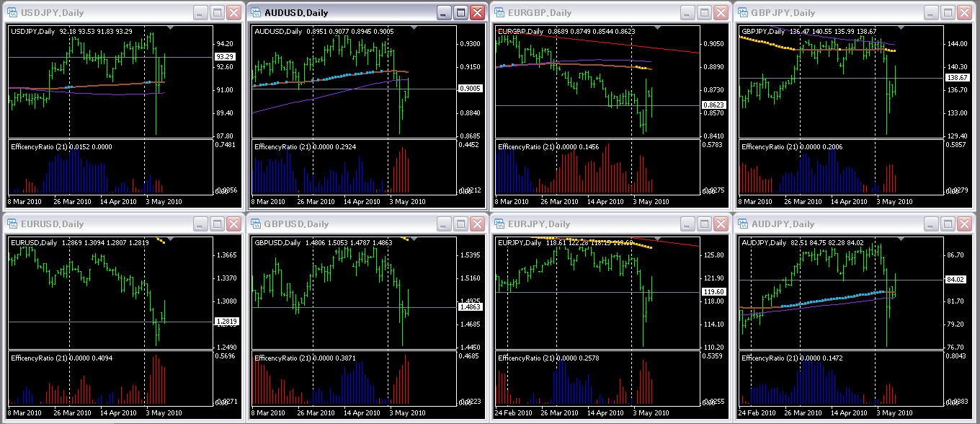Minimize the EURGBP Daily chart window
The image size is (980, 424).
tap(688, 13)
